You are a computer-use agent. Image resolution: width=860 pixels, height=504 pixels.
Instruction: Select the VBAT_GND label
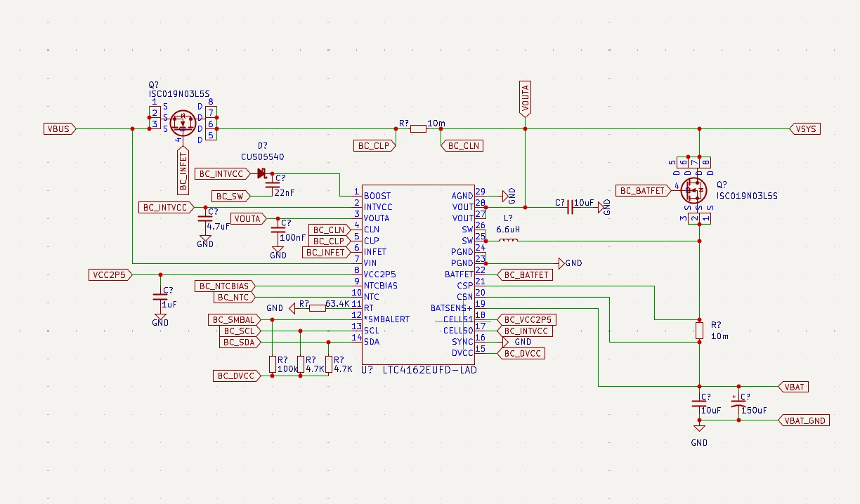coord(804,420)
